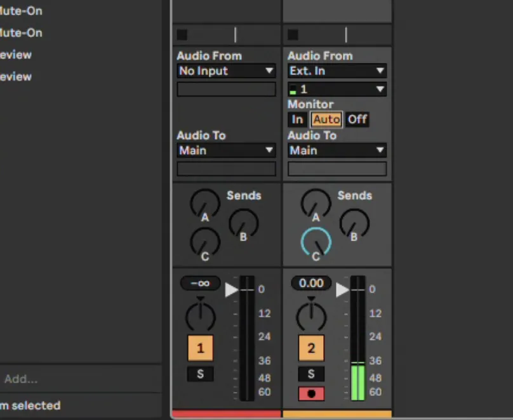Solo track 1 with S button
Viewport: 513px width, 420px height.
point(200,374)
